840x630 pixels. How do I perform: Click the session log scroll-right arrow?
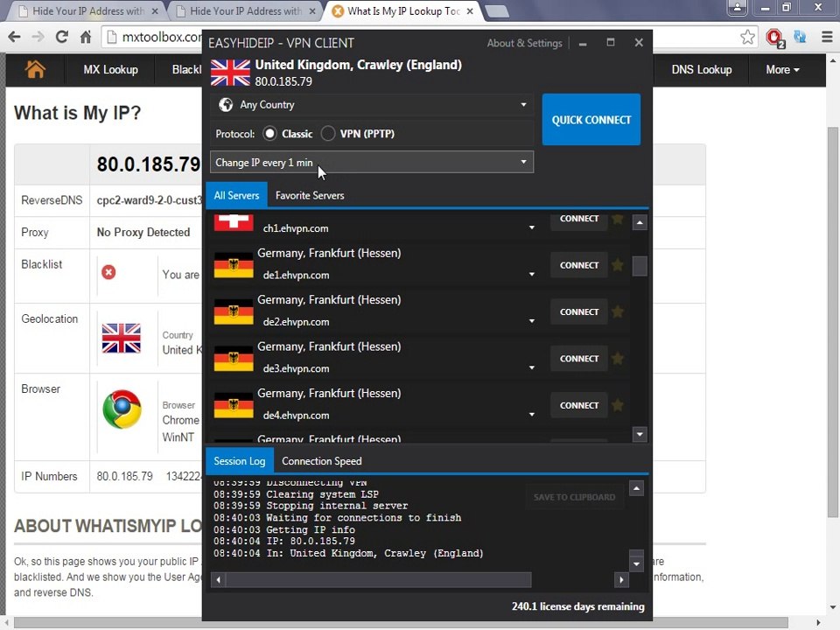(621, 579)
